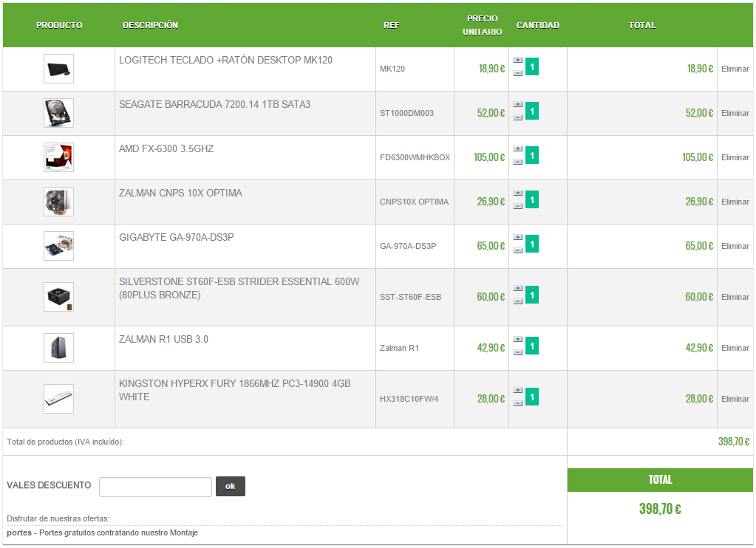Decrease quantity of Seagate Barracuda 1TB
This screenshot has width=756, height=548.
(x=518, y=117)
